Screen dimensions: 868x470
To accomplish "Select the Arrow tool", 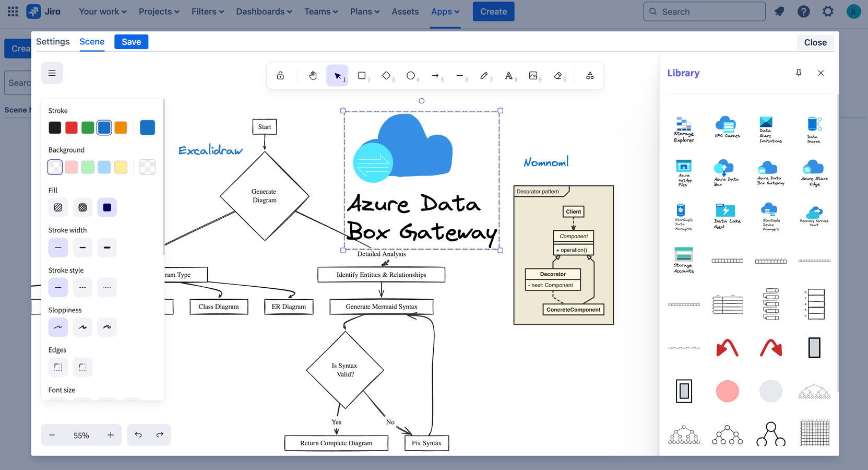I will [435, 76].
